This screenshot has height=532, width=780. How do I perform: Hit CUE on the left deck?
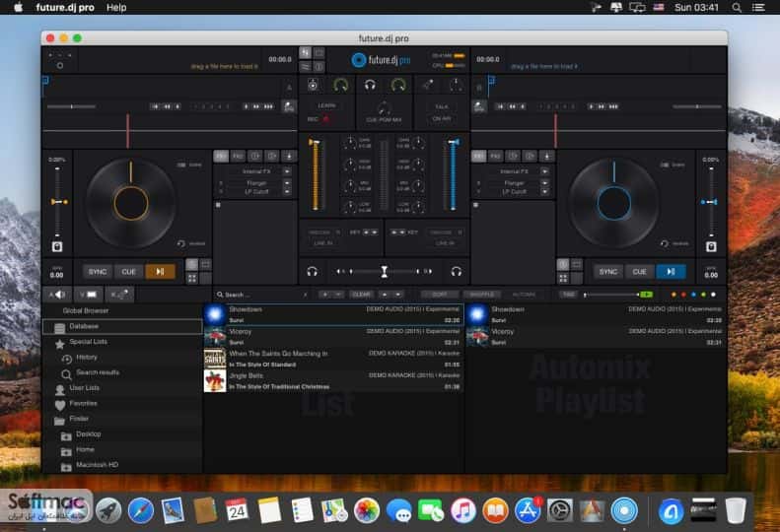click(129, 272)
